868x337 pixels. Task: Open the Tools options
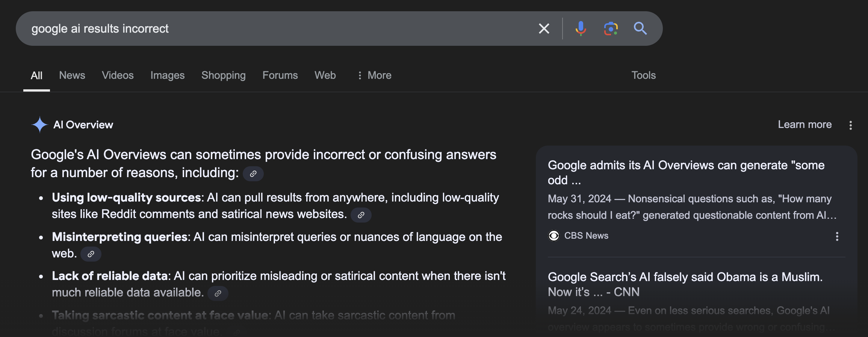tap(643, 75)
